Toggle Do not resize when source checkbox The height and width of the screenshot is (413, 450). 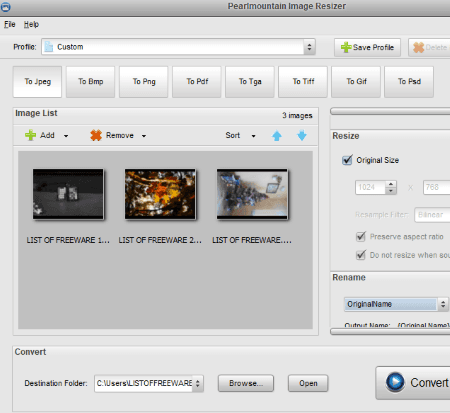coord(361,255)
